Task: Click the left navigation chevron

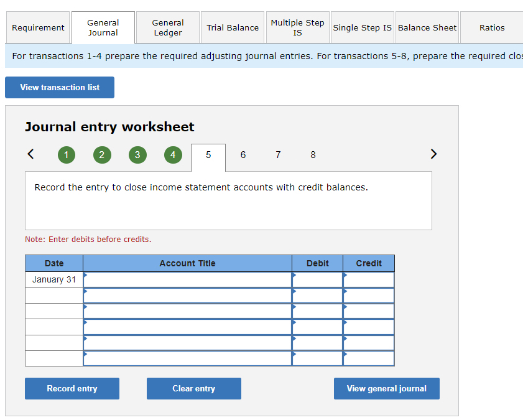Action: point(30,154)
